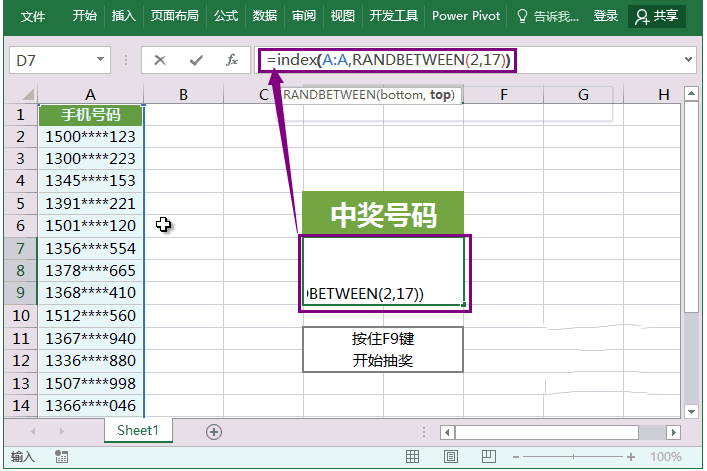Viewport: 707px width, 471px height.
Task: Click cell with 1300****223
Action: [90, 159]
